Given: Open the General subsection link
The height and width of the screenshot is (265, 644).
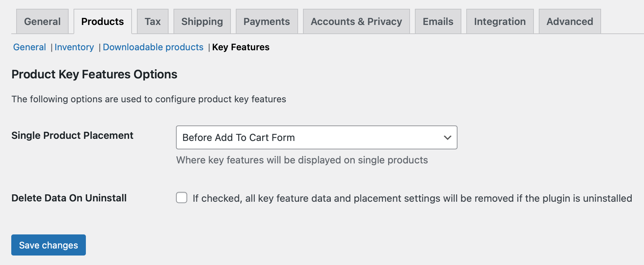Looking at the screenshot, I should click(x=29, y=47).
